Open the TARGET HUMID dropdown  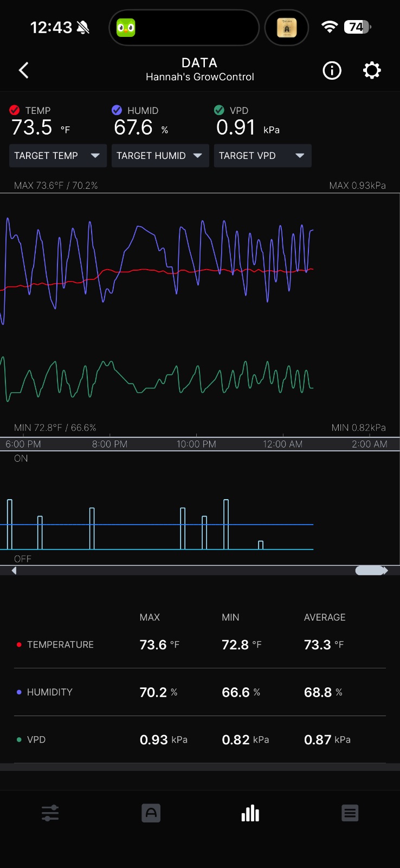pos(160,156)
